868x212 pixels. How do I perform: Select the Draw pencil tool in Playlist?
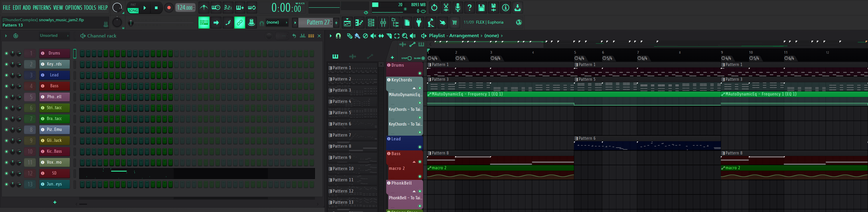point(349,36)
